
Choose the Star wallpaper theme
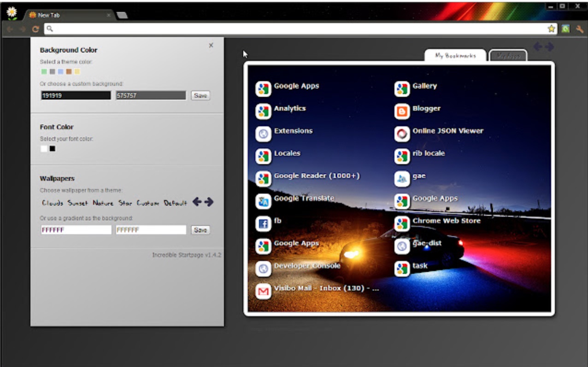[x=125, y=203]
